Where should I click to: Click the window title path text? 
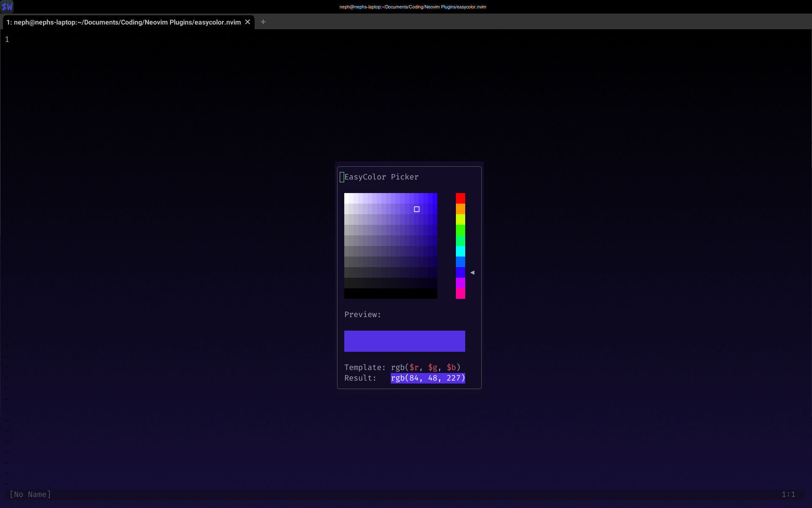pos(413,7)
